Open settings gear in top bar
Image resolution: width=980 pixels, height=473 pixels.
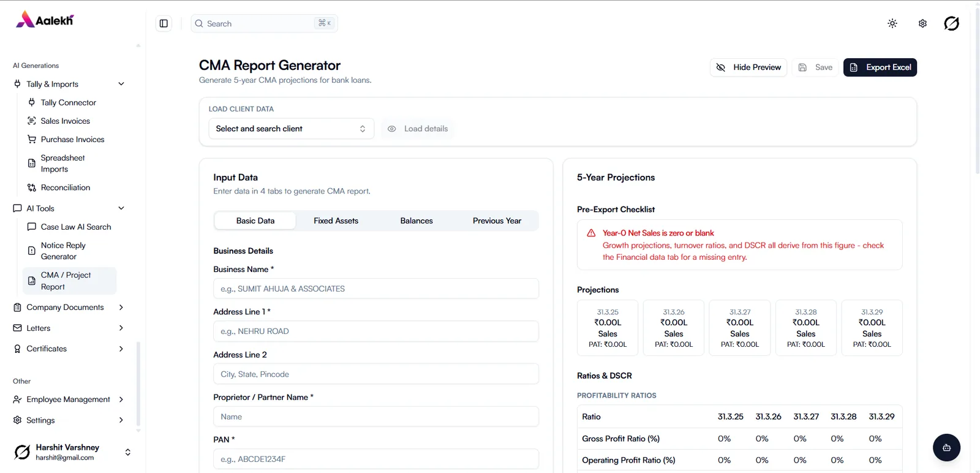[x=922, y=23]
